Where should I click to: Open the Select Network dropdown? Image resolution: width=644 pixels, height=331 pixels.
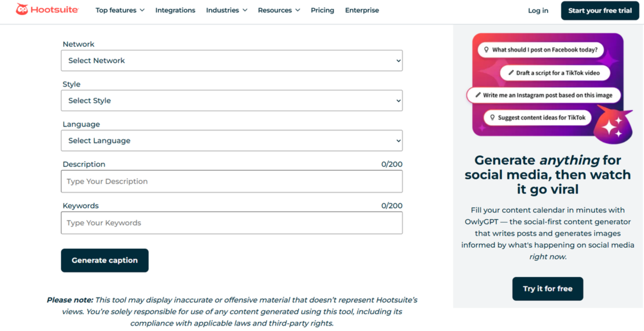[232, 61]
